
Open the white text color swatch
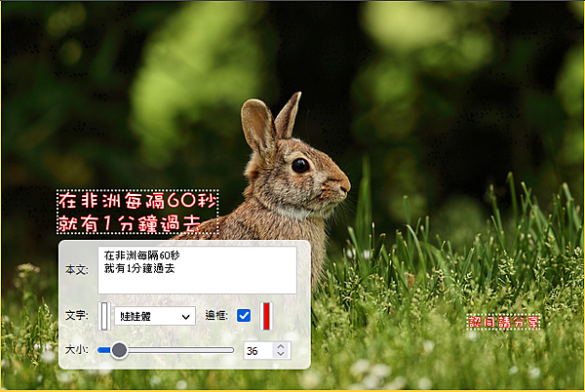(104, 316)
